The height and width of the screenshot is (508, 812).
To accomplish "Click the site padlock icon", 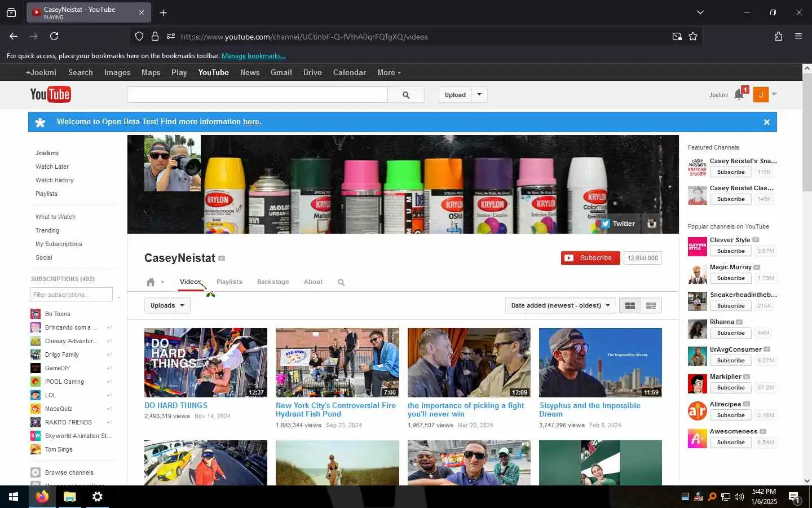I will pos(155,36).
